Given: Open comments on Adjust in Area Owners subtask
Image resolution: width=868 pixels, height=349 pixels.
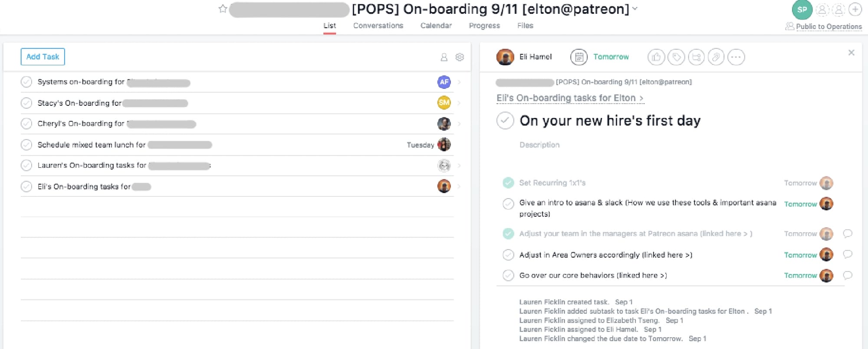Looking at the screenshot, I should (x=847, y=254).
